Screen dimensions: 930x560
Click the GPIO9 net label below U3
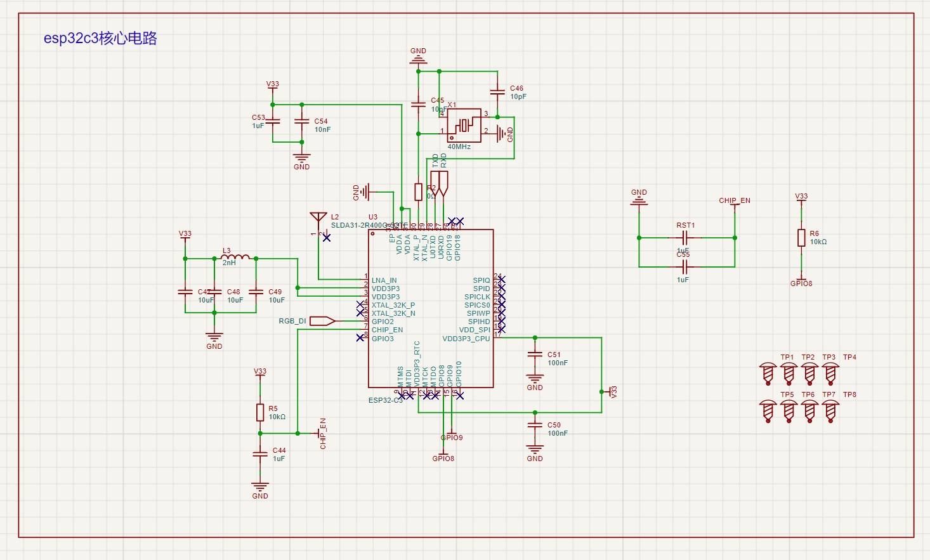452,438
